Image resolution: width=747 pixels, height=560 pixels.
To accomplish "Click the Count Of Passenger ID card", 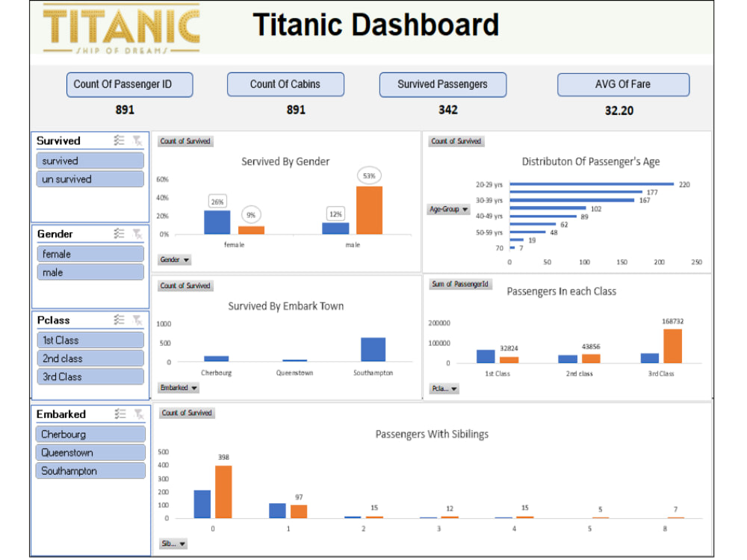I will [129, 85].
